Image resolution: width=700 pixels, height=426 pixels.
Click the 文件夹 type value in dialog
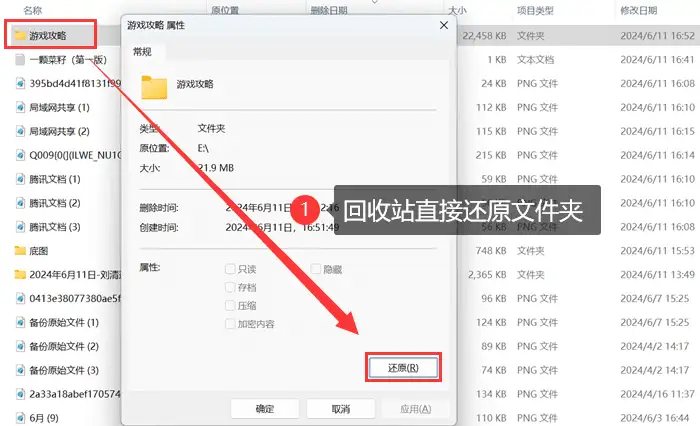tap(211, 129)
